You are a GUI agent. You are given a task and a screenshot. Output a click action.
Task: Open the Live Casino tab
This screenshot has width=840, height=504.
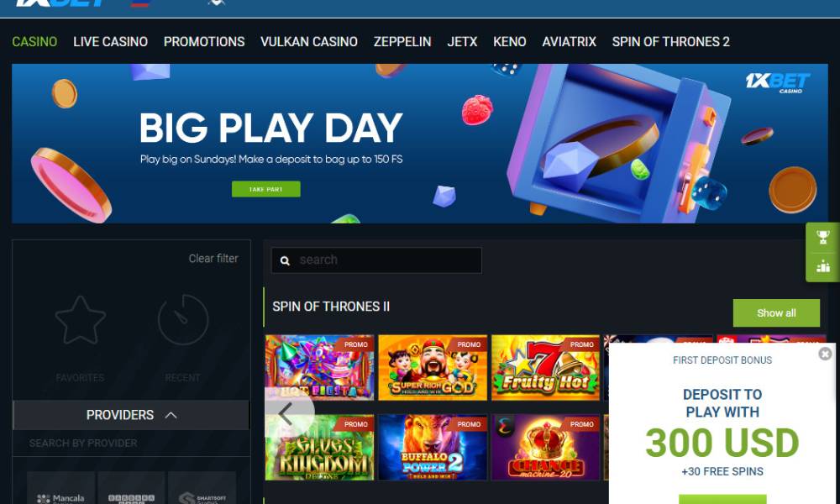110,42
